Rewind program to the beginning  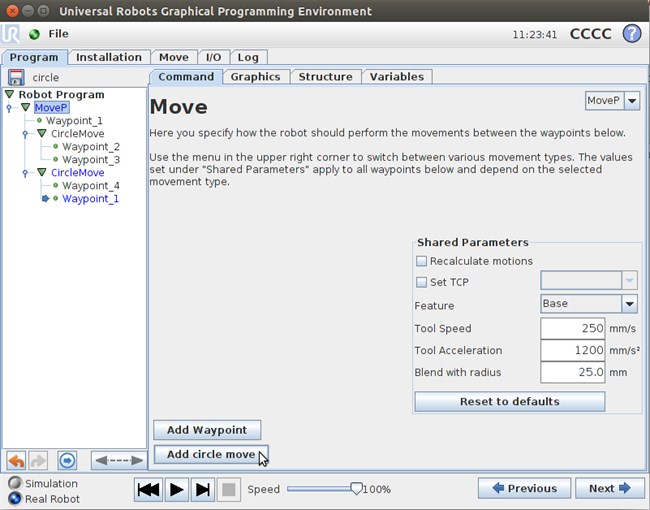[148, 490]
